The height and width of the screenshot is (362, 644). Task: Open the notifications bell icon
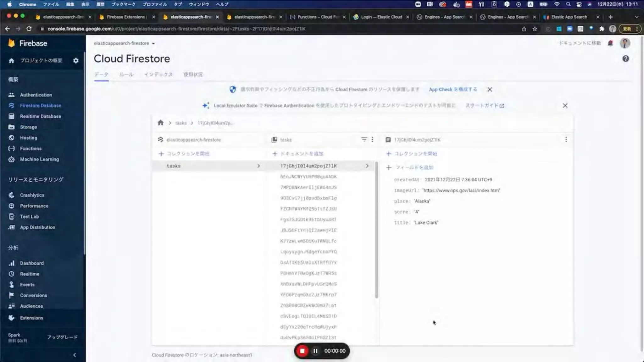(610, 43)
